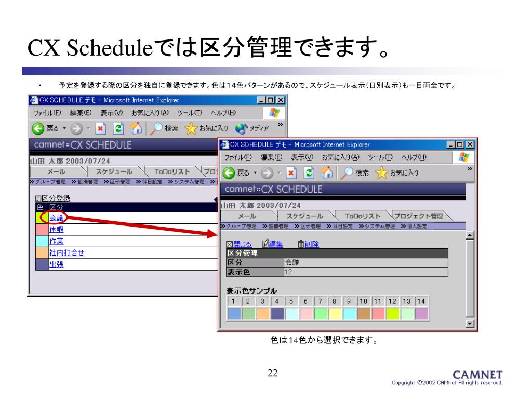The image size is (532, 399).
Task: Click Stop icon in the front IE window
Action: click(291, 172)
